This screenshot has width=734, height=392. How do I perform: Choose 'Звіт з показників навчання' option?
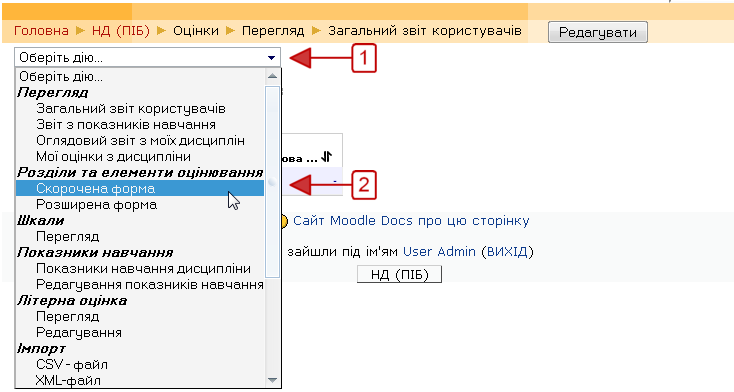(140, 125)
